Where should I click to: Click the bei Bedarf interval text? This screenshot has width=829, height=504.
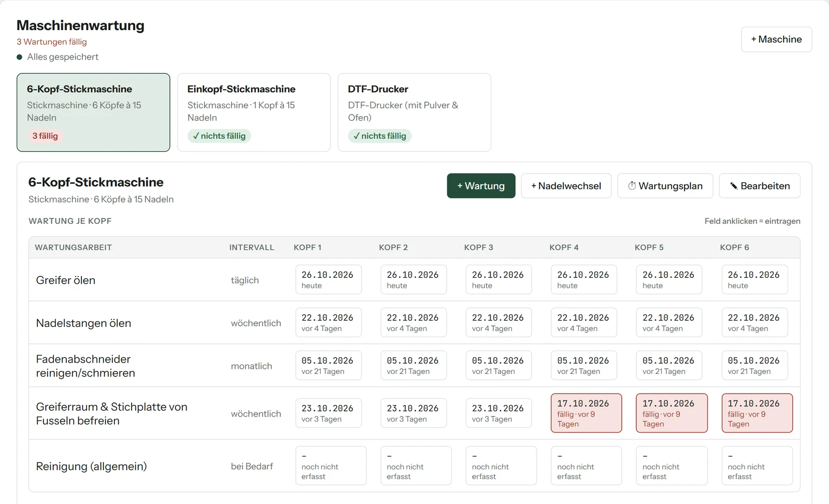click(252, 466)
